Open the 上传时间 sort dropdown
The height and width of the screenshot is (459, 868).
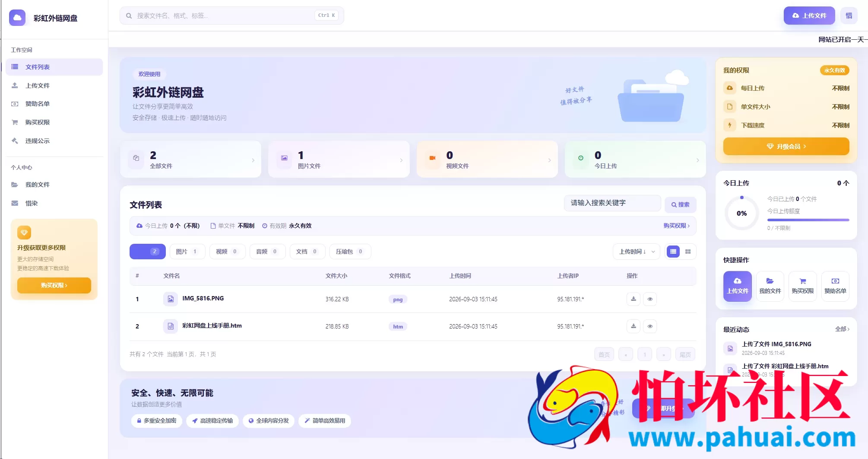pyautogui.click(x=636, y=252)
